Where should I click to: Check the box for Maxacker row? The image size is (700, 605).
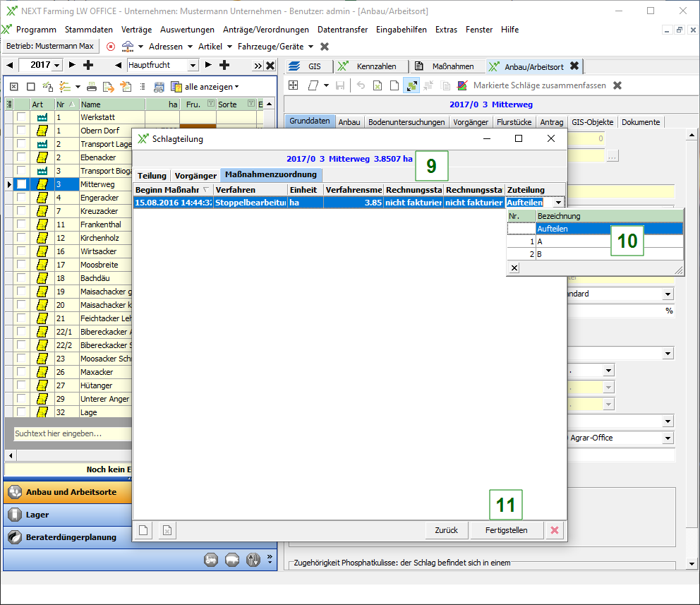coord(22,372)
